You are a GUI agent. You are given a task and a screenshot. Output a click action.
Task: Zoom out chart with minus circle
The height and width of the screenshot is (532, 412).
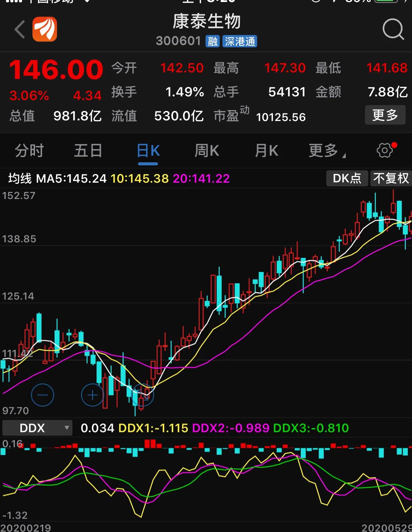pos(42,395)
